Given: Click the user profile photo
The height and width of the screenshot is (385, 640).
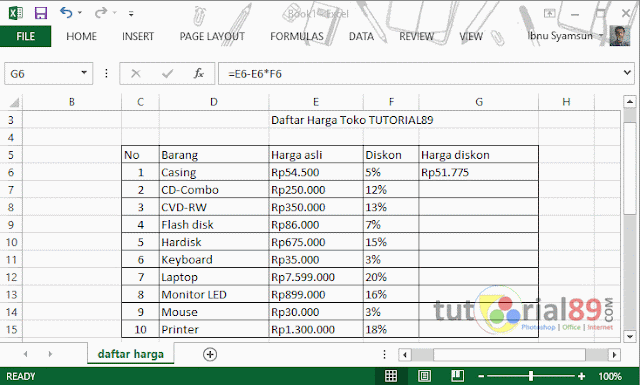Looking at the screenshot, I should coord(620,36).
